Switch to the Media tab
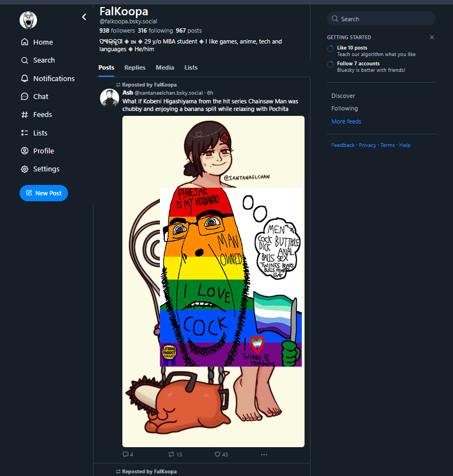 [x=165, y=67]
